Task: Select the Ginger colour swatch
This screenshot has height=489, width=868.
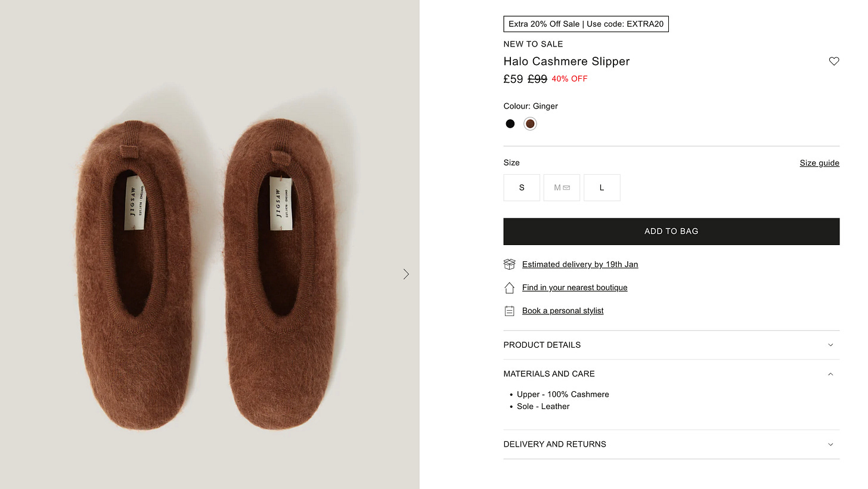Action: pyautogui.click(x=530, y=123)
